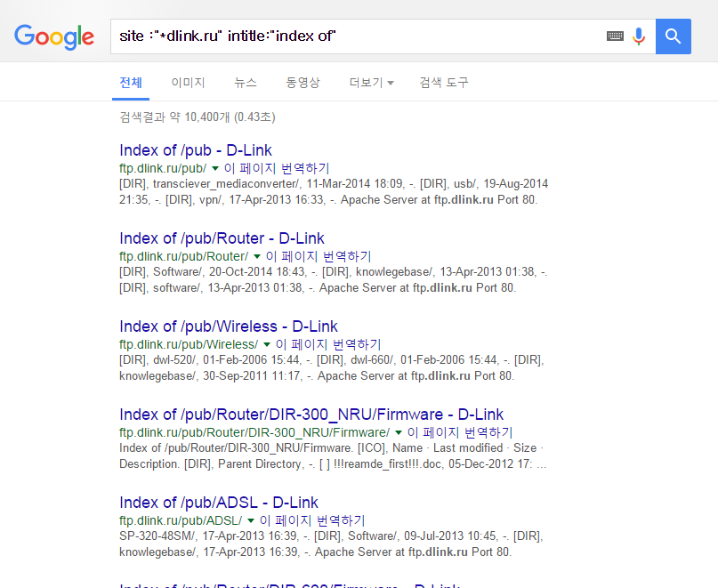718x588 pixels.
Task: Click the green URL ftp.dlink.ru/pub/
Action: tap(163, 168)
